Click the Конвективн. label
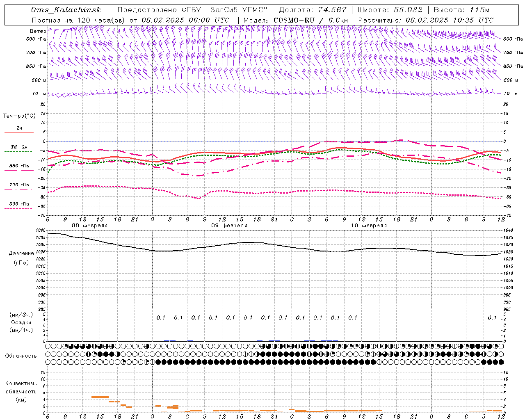 click(21, 383)
